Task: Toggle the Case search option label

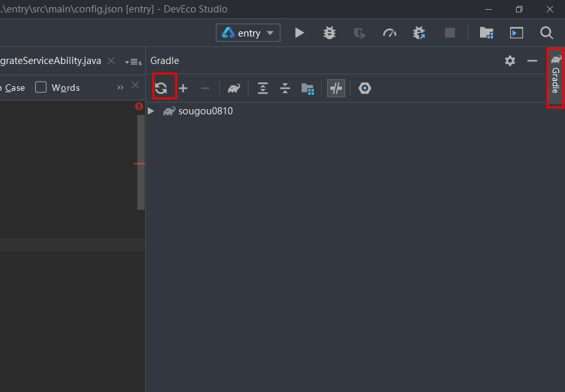Action: [x=15, y=88]
